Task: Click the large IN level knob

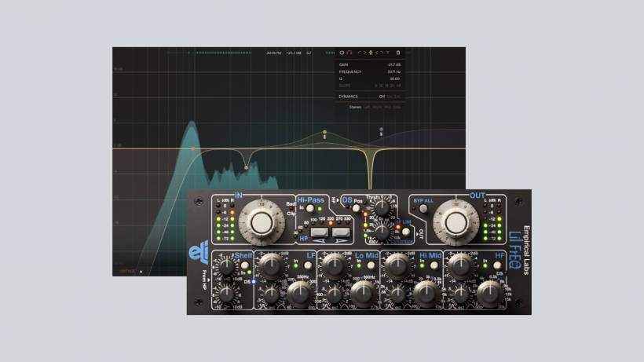Action: tap(262, 222)
